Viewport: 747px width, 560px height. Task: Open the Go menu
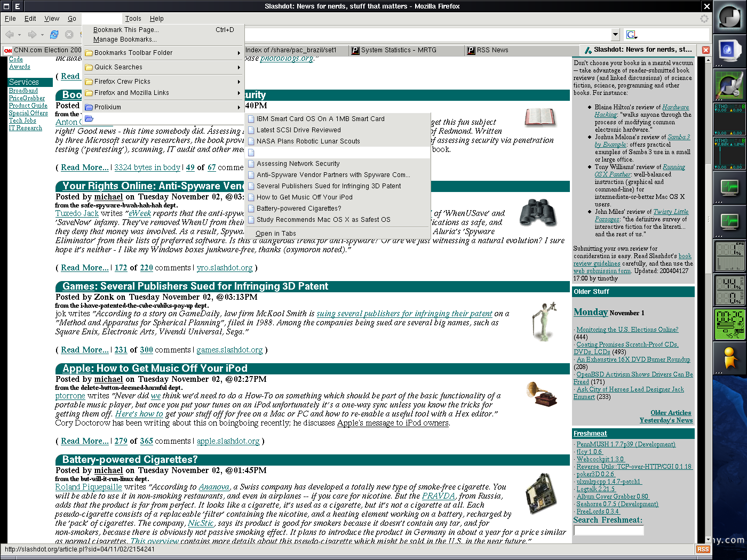[72, 19]
